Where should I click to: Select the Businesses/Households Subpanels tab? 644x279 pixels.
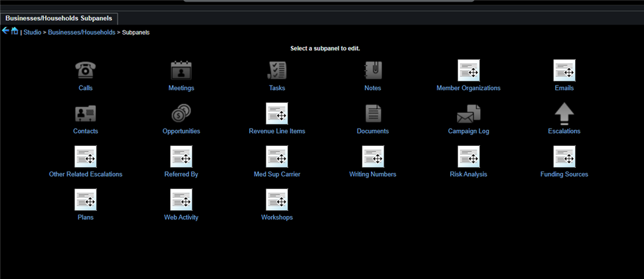(x=59, y=19)
